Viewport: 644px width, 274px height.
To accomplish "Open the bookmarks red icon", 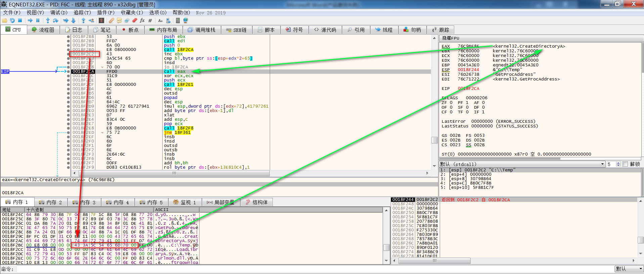I will (135, 20).
